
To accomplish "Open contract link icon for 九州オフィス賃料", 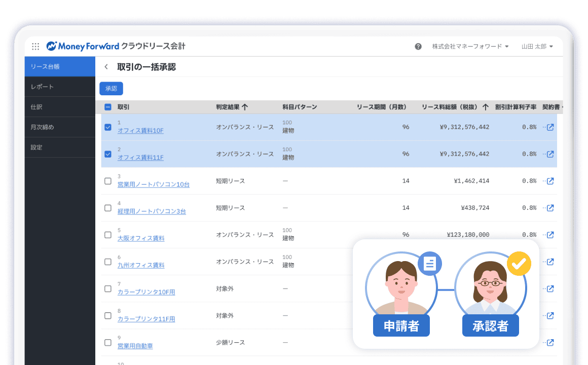I will pyautogui.click(x=550, y=262).
